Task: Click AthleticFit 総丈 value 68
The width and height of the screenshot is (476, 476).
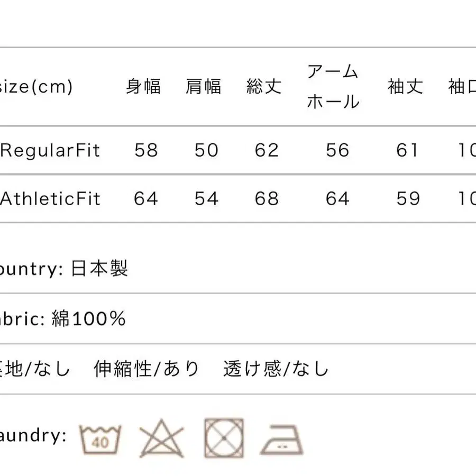Action: tap(267, 199)
